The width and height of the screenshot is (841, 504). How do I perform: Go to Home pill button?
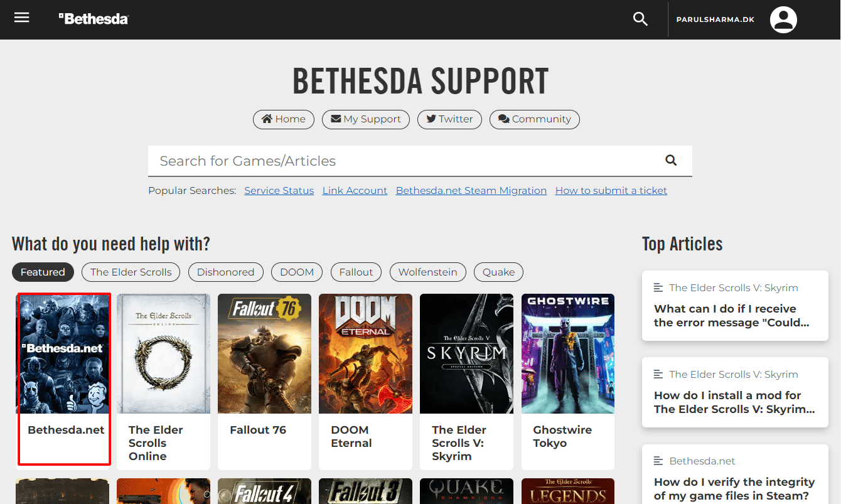[284, 119]
